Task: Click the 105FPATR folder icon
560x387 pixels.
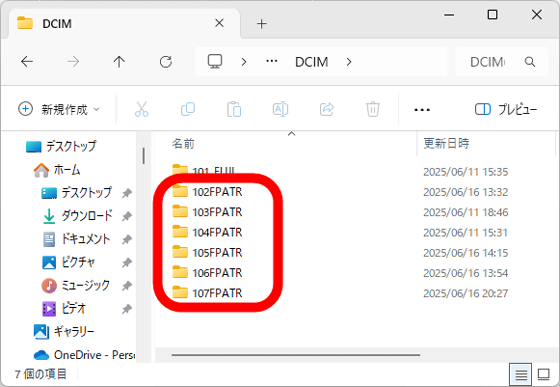Action: [x=180, y=252]
